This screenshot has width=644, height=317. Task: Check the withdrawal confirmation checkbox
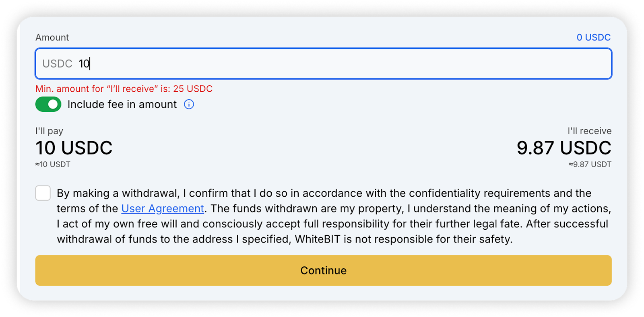point(43,193)
